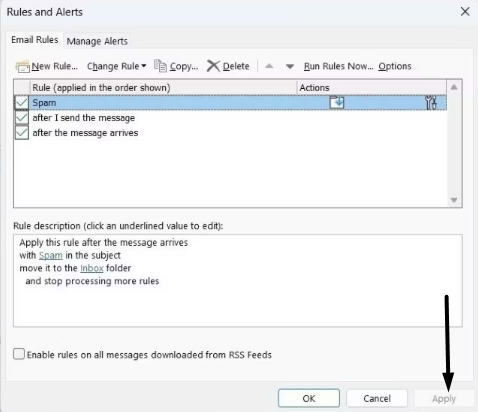Toggle the 'after I send the message' checkbox
The height and width of the screenshot is (412, 478).
[x=22, y=117]
